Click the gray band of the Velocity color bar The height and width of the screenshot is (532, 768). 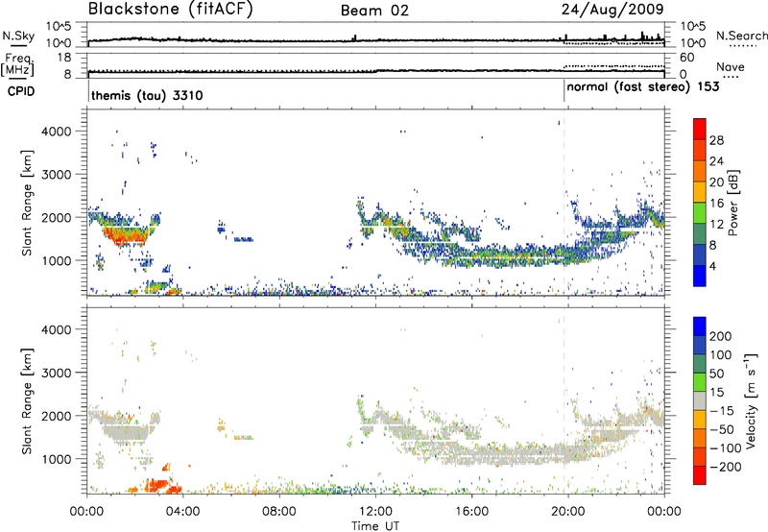click(x=700, y=400)
